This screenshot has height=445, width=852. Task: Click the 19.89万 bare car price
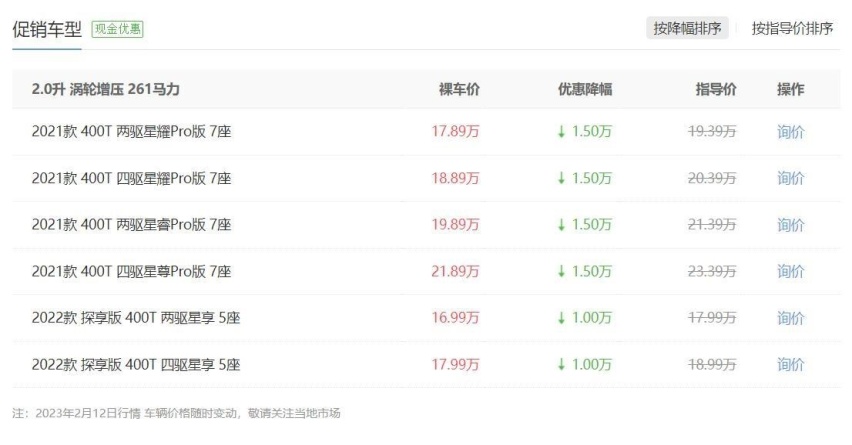coord(455,224)
